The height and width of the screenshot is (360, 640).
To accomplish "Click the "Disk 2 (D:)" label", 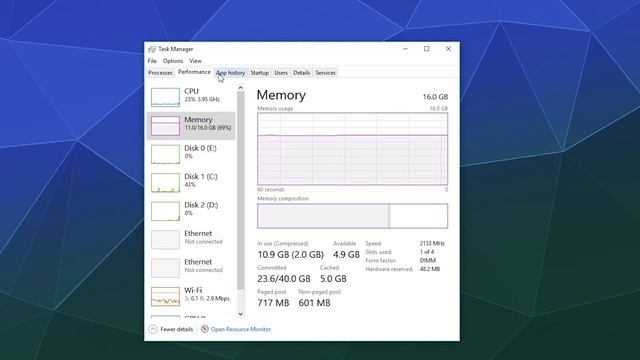I will click(x=201, y=205).
